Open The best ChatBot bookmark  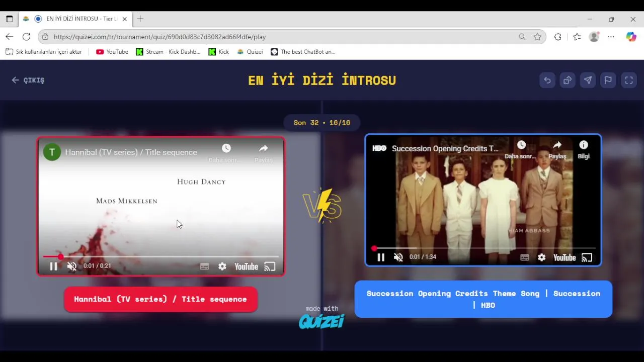(303, 52)
